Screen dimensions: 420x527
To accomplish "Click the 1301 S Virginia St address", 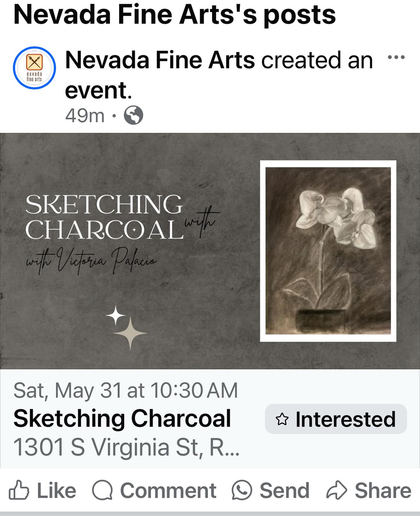I will 126,447.
